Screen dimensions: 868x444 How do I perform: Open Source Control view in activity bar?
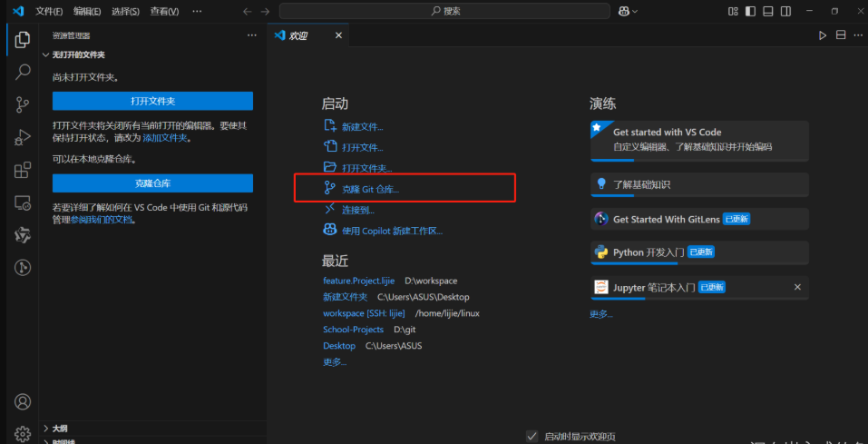click(x=22, y=104)
